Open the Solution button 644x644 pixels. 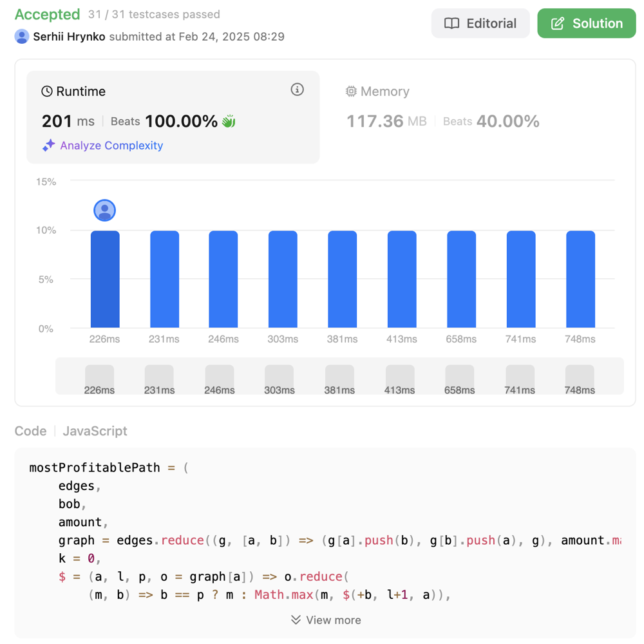[x=586, y=24]
